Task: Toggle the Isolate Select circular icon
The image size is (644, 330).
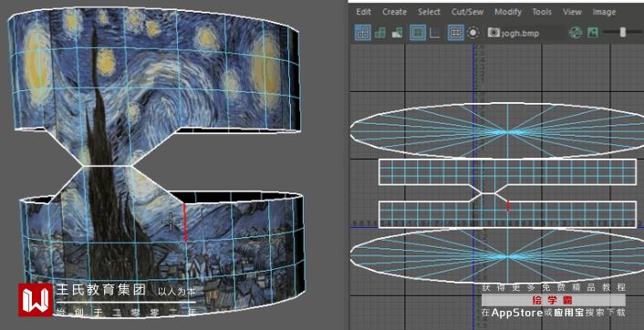Action: (x=473, y=33)
